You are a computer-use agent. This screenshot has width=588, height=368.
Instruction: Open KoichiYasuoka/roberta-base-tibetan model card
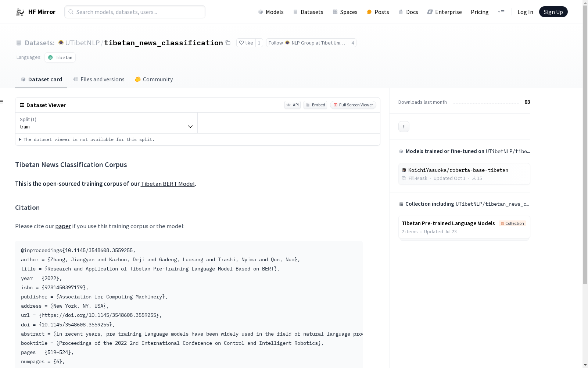point(464,174)
